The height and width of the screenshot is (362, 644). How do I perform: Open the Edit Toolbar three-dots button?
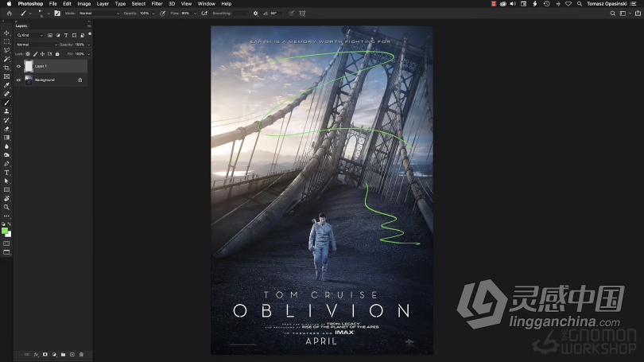[6, 216]
